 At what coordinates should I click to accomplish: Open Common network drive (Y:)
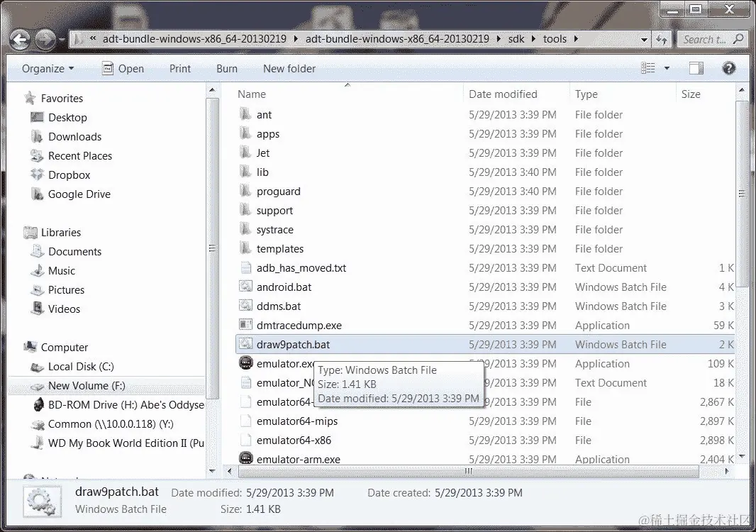(x=111, y=424)
